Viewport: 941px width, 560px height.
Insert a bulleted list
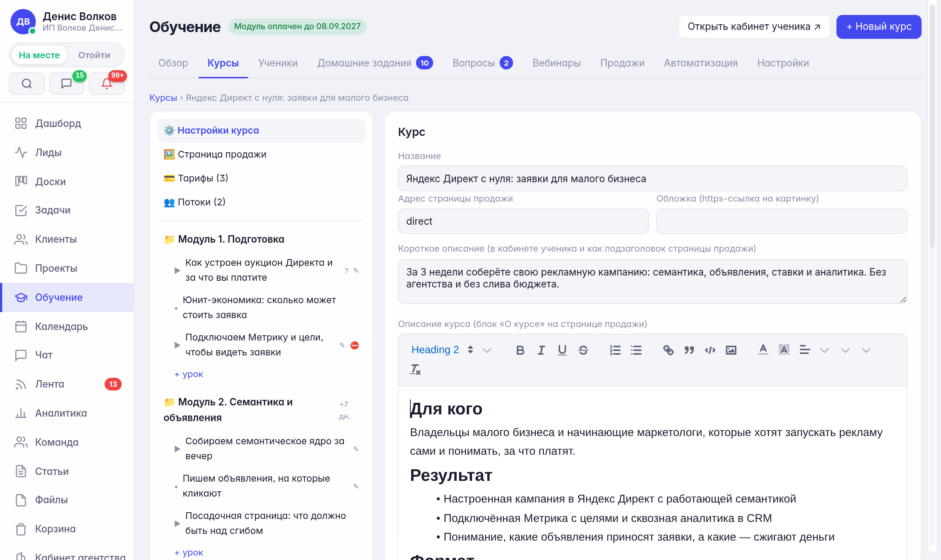636,350
